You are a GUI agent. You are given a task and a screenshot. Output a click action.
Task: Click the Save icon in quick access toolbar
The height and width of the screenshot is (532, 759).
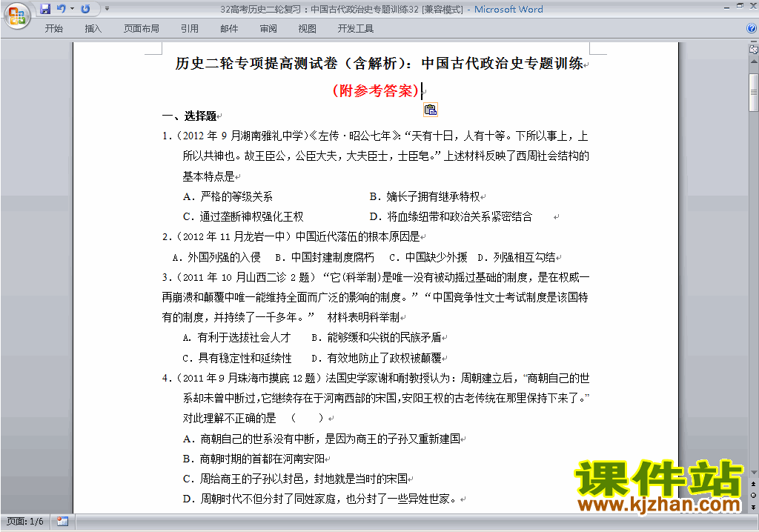pyautogui.click(x=45, y=9)
